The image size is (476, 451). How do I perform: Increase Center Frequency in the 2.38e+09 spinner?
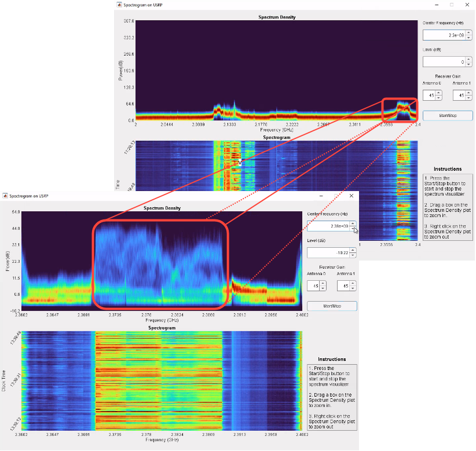353,223
